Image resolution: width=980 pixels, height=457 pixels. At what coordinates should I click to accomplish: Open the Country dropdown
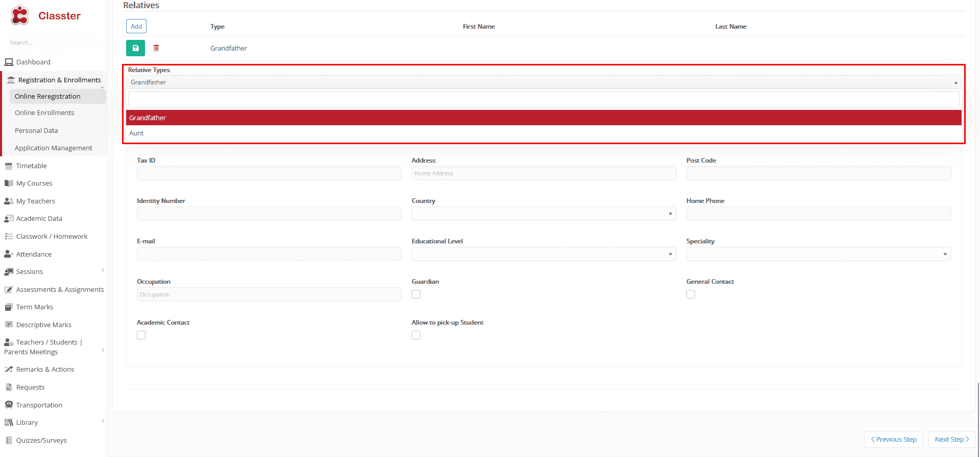click(544, 214)
